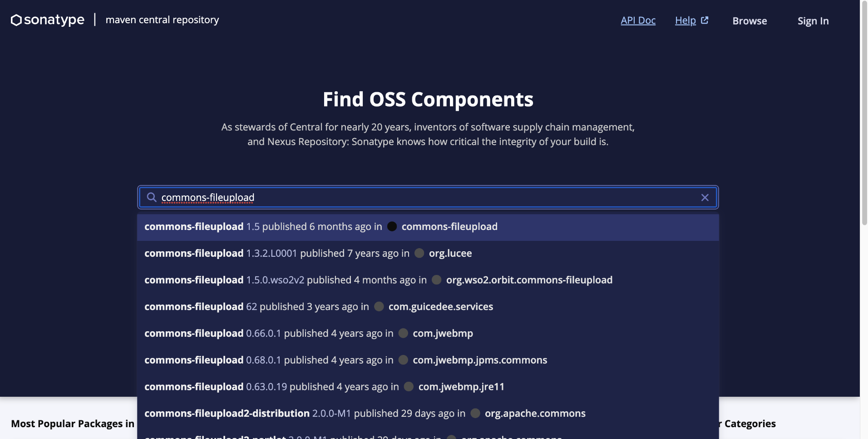The image size is (868, 439).
Task: Focus the commons-fileupload search field
Action: pos(428,197)
